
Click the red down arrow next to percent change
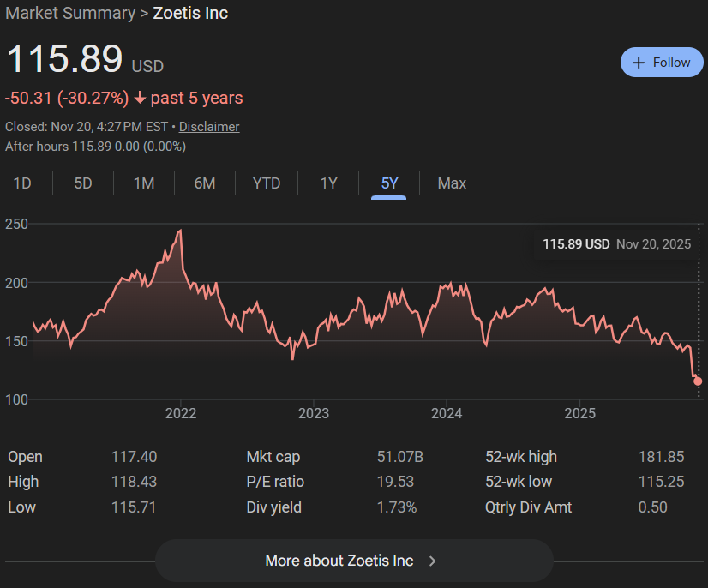point(140,99)
